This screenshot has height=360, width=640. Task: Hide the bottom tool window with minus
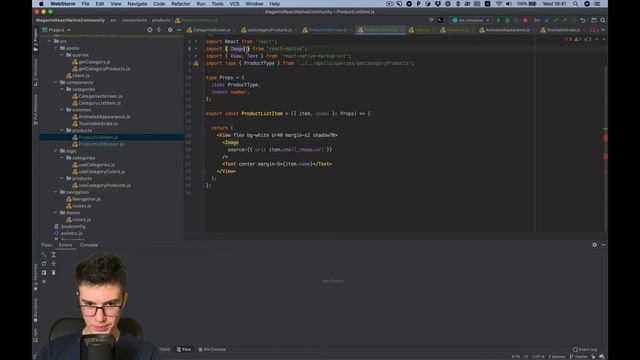(603, 245)
